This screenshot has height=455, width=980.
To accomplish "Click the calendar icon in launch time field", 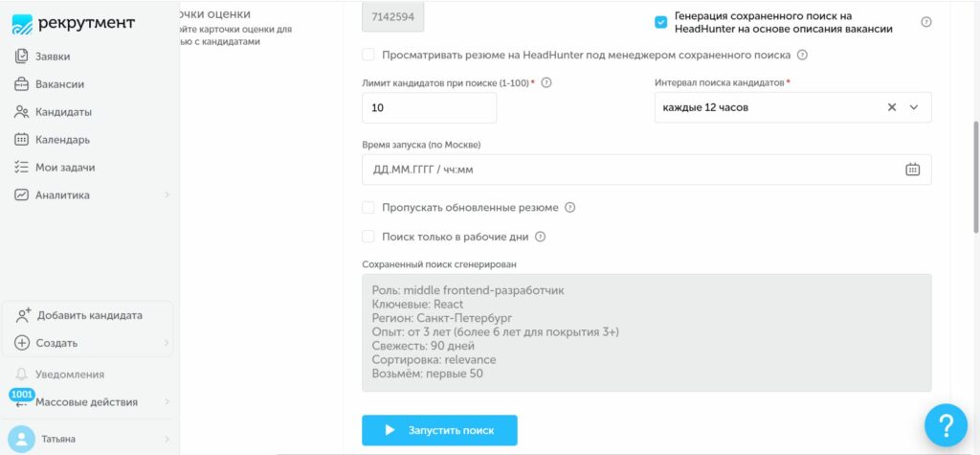I will [x=912, y=170].
